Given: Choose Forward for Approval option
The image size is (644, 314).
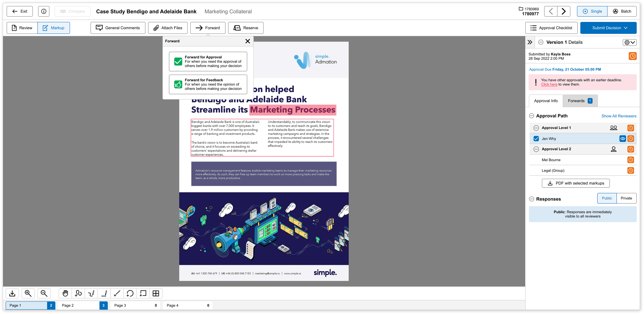Looking at the screenshot, I should tap(208, 62).
